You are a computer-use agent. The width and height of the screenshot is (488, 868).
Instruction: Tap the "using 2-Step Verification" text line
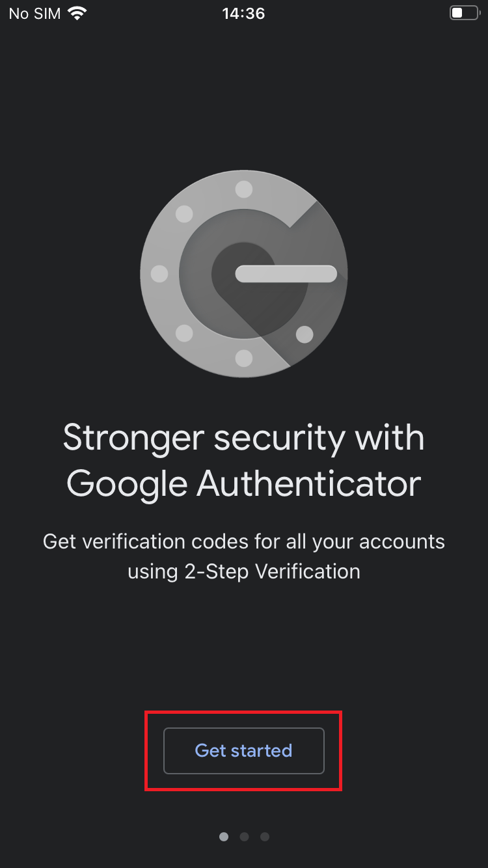click(x=244, y=572)
